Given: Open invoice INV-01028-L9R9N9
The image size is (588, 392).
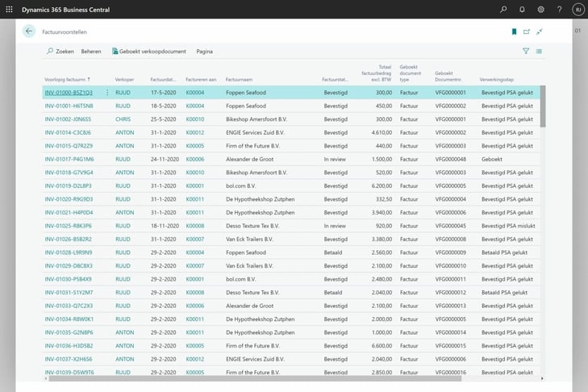Looking at the screenshot, I should click(69, 252).
